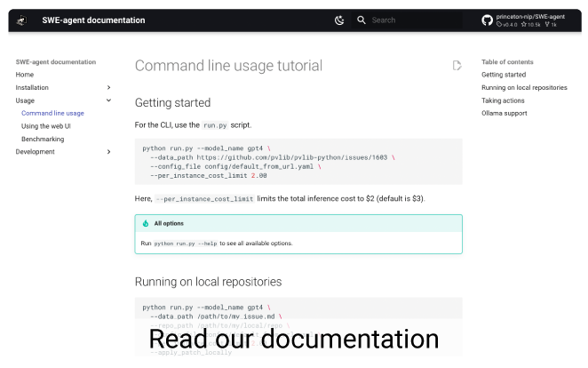Click the Running on local repositories heading

pyautogui.click(x=208, y=282)
